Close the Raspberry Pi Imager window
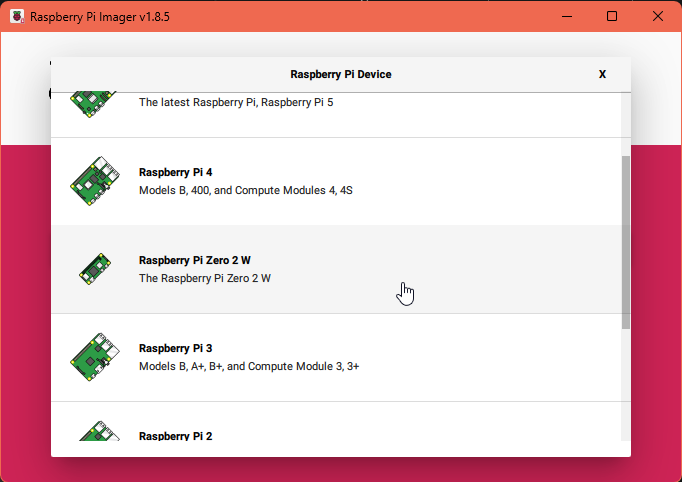The height and width of the screenshot is (482, 682). point(658,17)
